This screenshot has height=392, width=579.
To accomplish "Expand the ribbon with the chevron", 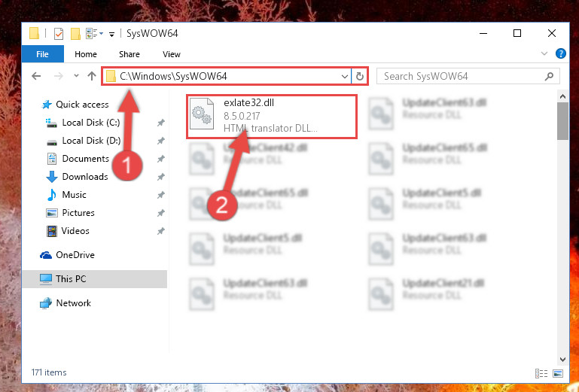I will (x=544, y=53).
